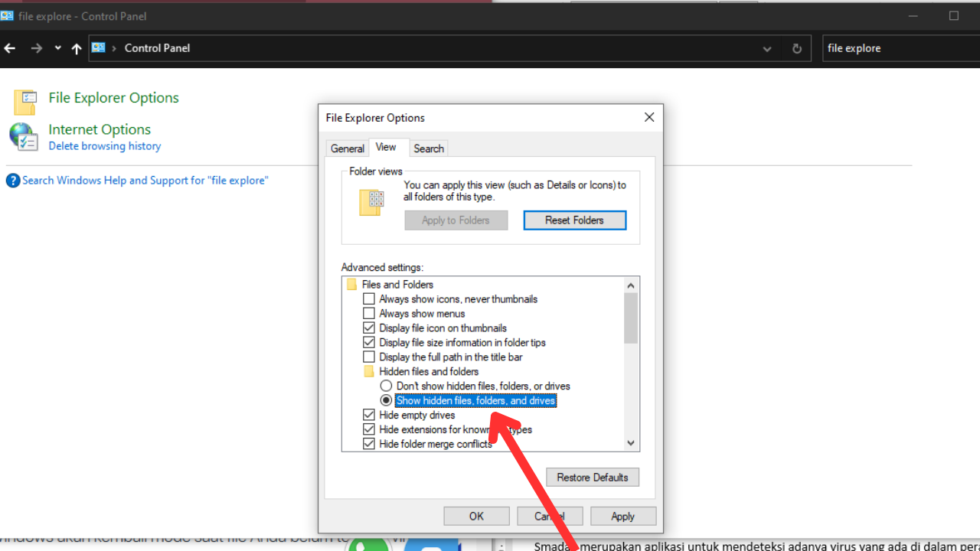Toggle Hide empty drives checkbox
Viewport: 980px width, 551px height.
click(x=369, y=416)
